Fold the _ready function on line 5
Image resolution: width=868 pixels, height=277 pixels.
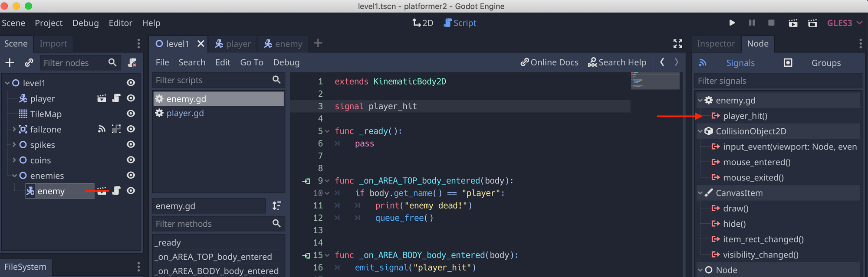pos(327,131)
